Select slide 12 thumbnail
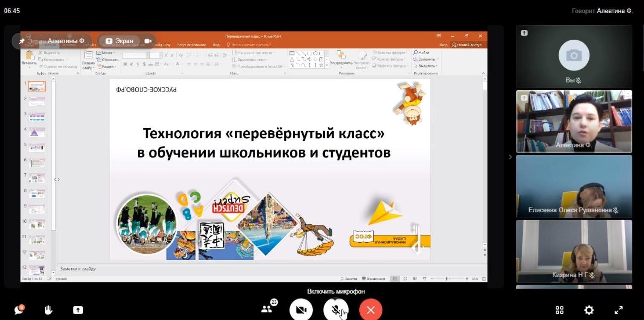The image size is (644, 320). click(37, 255)
